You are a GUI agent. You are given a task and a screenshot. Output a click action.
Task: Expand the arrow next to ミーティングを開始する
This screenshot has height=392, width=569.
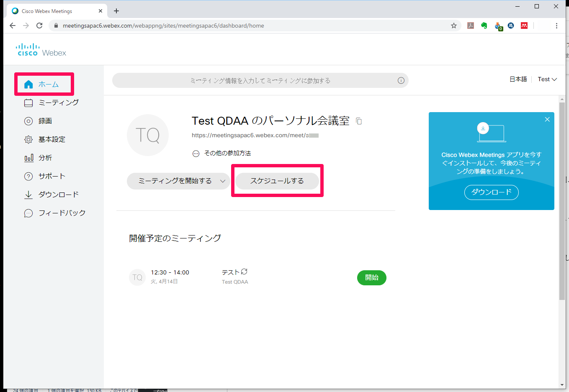coord(223,181)
